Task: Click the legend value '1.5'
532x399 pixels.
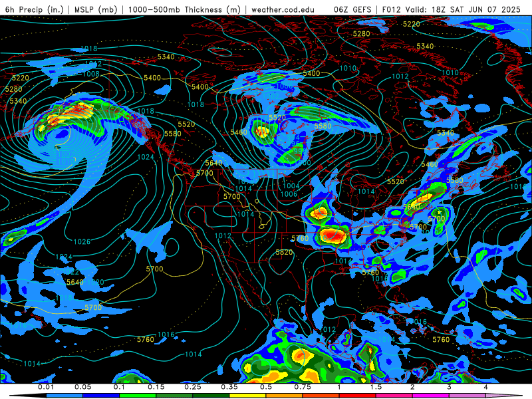Action: [376, 387]
